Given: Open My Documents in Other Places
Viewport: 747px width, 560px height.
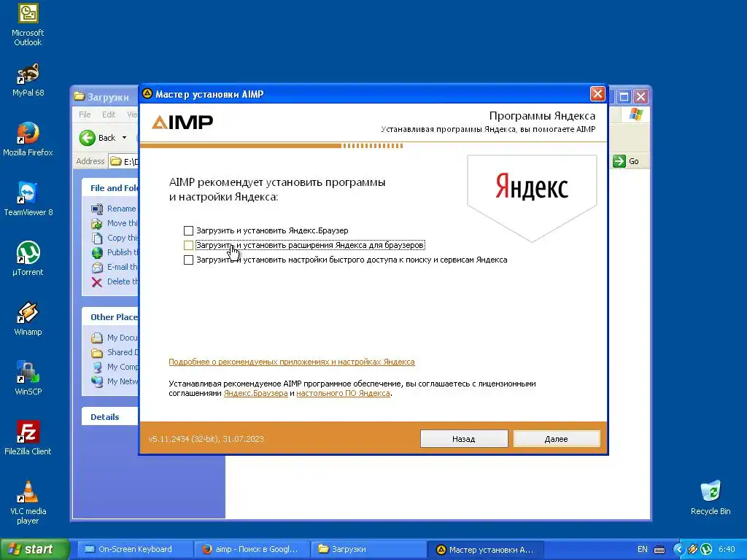Looking at the screenshot, I should pyautogui.click(x=115, y=338).
